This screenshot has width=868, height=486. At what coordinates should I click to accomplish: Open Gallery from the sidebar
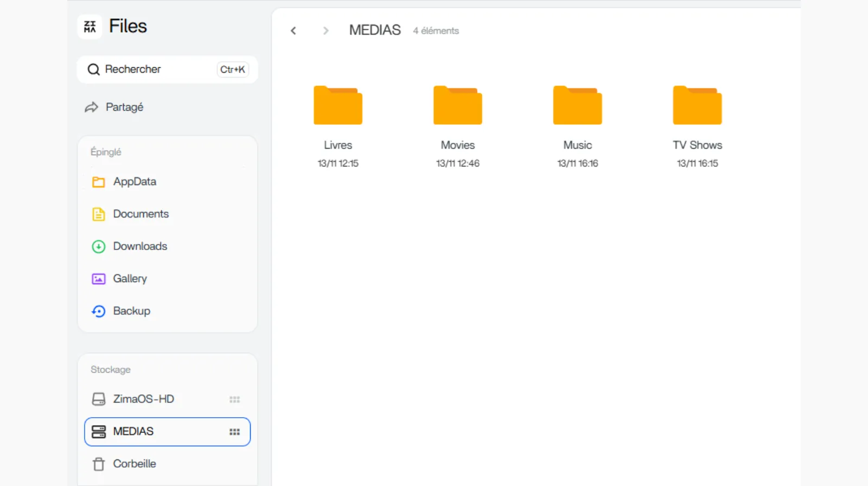coord(130,279)
